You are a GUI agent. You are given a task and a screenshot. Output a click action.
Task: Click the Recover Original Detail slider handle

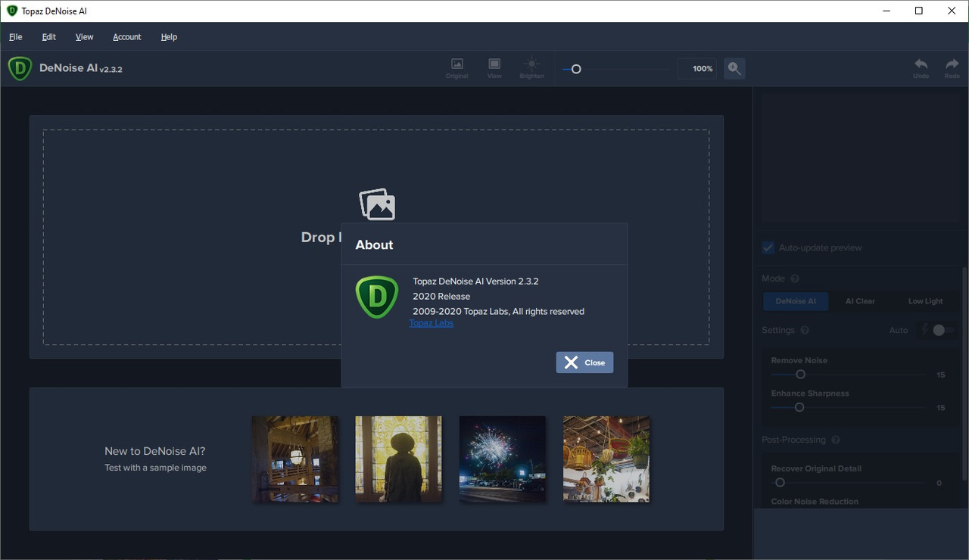pos(780,483)
